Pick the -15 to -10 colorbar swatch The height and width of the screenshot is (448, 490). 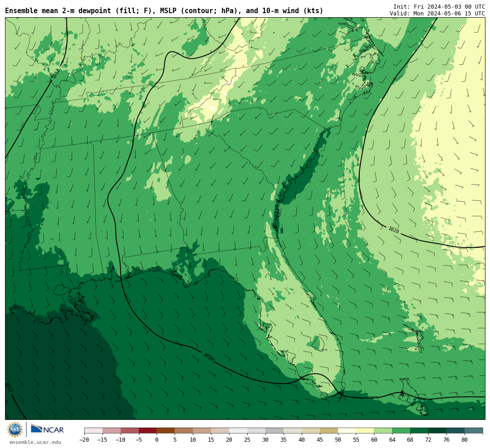tap(112, 431)
